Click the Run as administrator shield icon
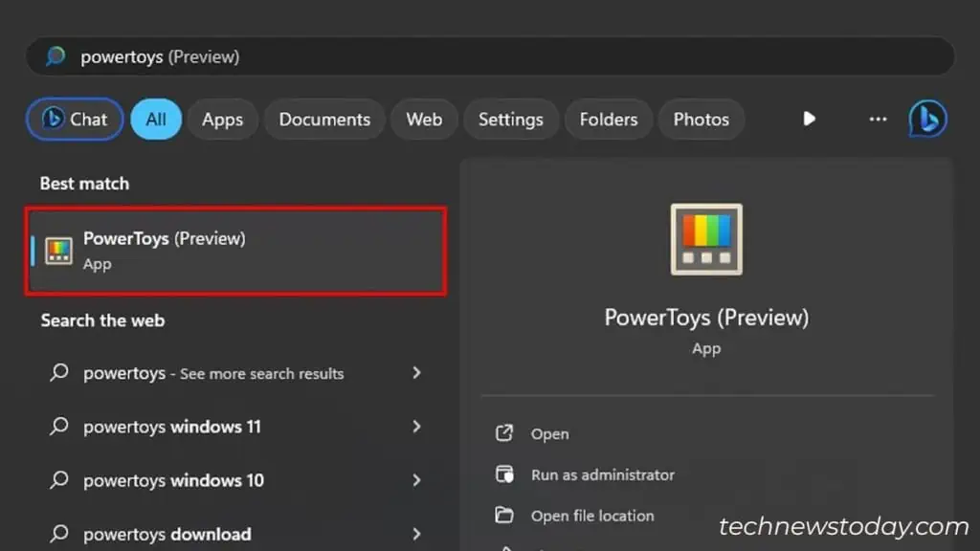This screenshot has width=980, height=551. 505,474
